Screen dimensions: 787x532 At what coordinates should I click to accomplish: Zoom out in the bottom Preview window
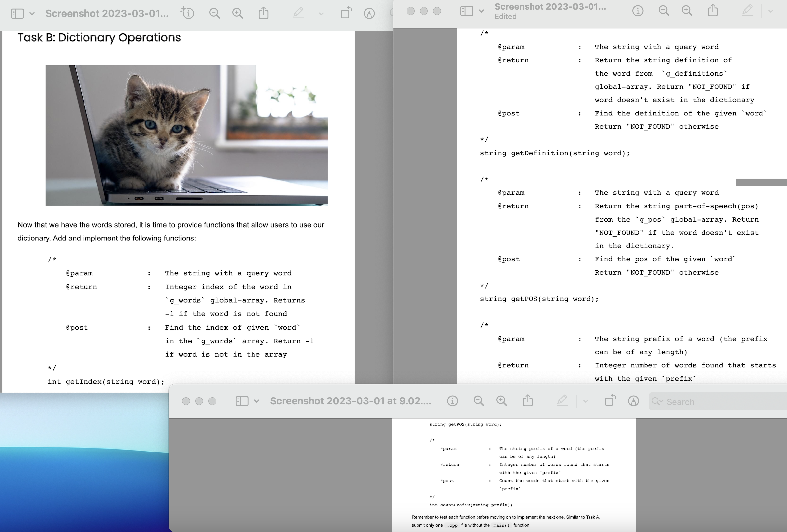pyautogui.click(x=478, y=401)
